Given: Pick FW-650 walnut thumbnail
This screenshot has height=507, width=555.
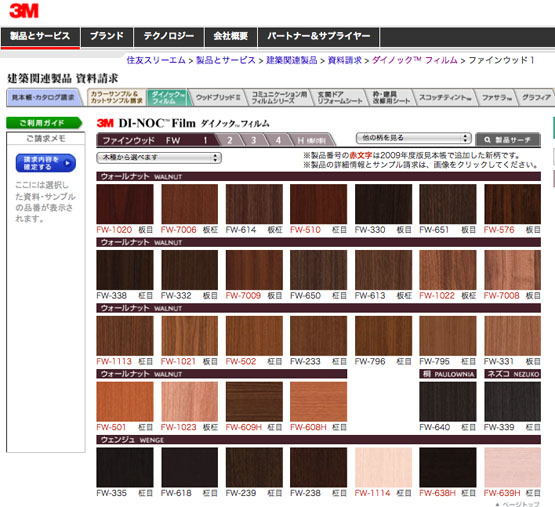Looking at the screenshot, I should click(319, 270).
